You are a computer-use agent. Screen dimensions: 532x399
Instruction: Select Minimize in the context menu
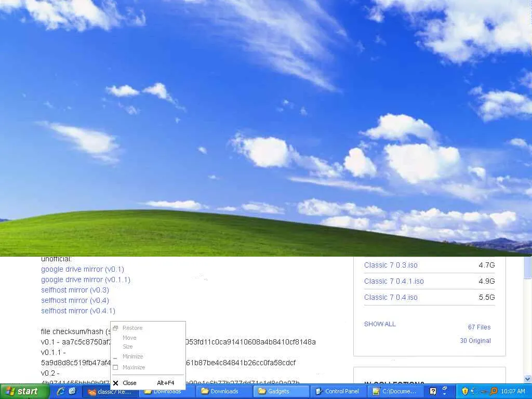coord(148,356)
